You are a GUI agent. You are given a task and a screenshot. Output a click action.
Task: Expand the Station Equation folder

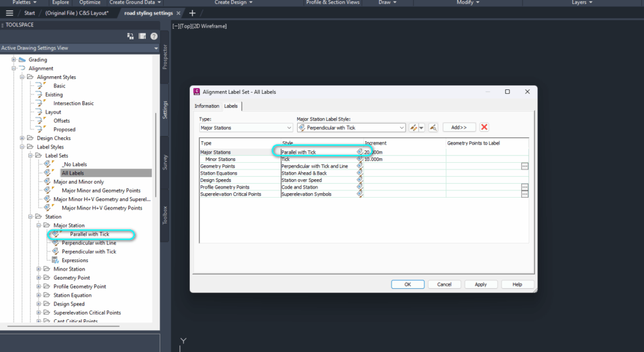coord(39,295)
